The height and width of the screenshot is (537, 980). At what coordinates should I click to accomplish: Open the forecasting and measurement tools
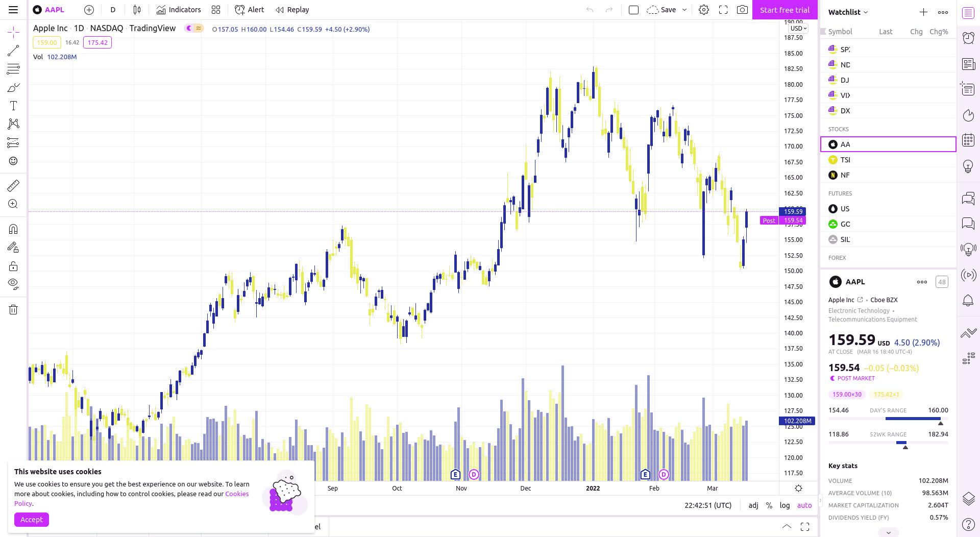[13, 143]
